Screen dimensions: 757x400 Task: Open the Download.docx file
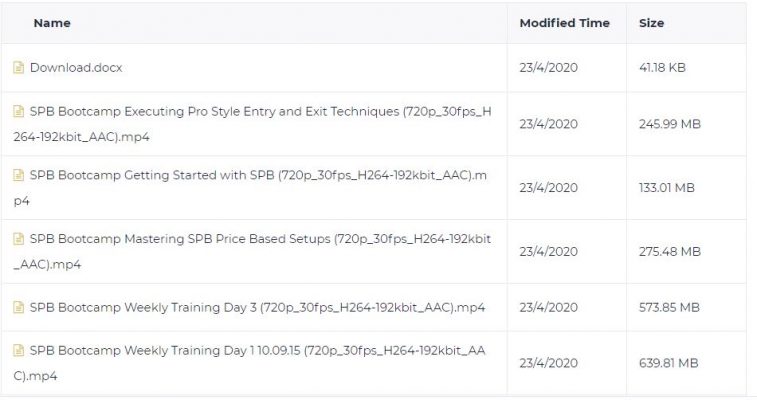(76, 68)
